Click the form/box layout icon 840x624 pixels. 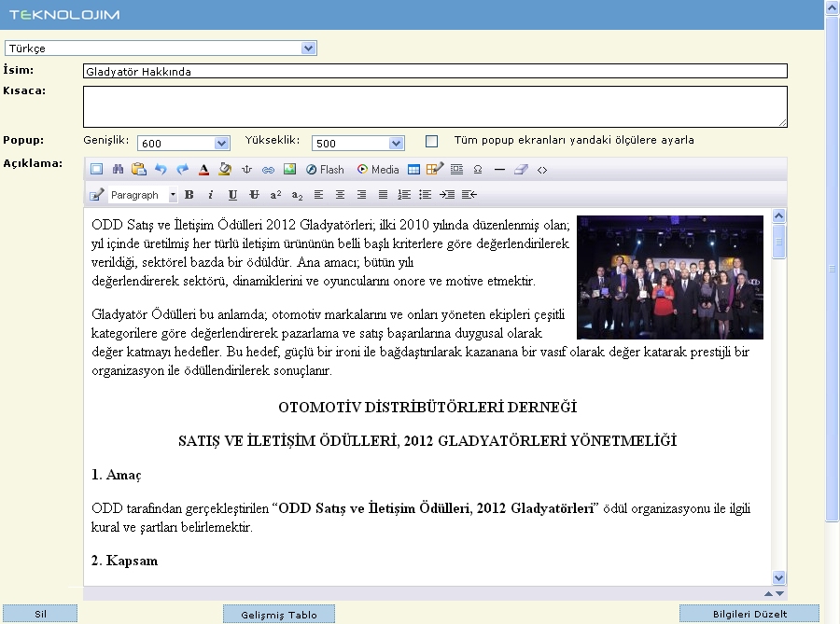tap(457, 170)
